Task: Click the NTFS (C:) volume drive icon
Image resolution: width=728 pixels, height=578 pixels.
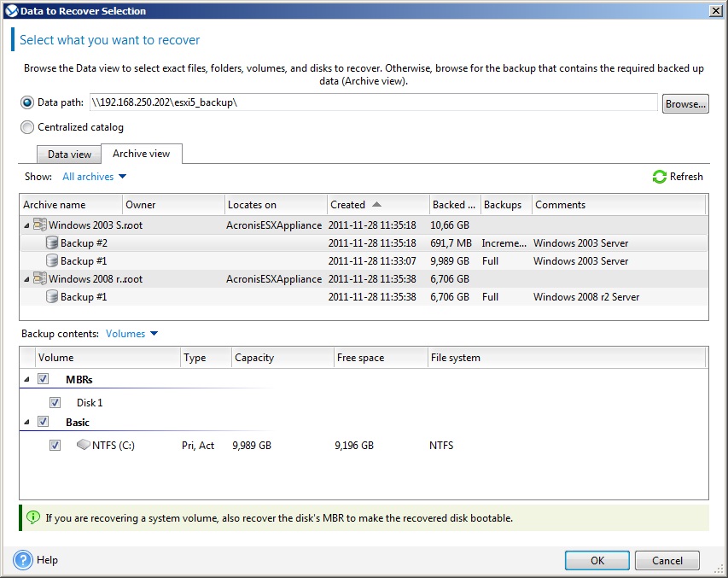Action: [x=83, y=445]
